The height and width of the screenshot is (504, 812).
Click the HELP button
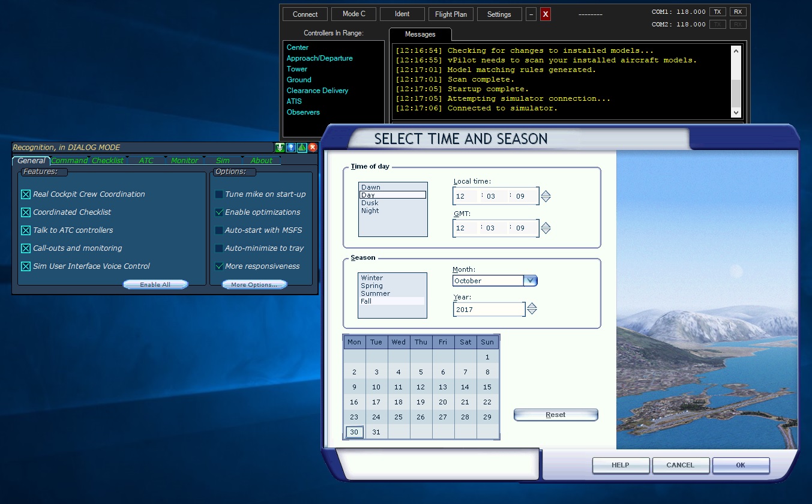pyautogui.click(x=621, y=465)
